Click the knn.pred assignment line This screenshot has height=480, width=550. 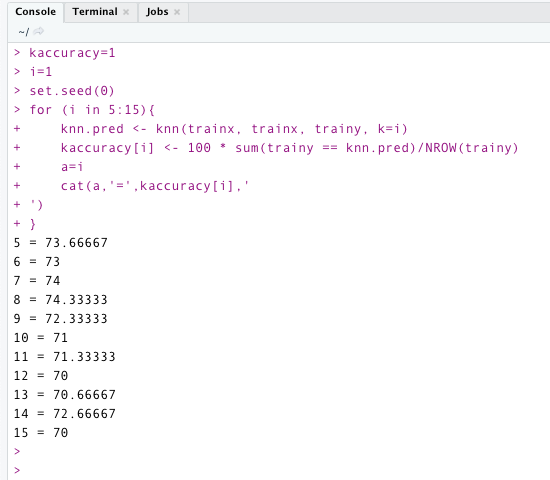tap(234, 129)
